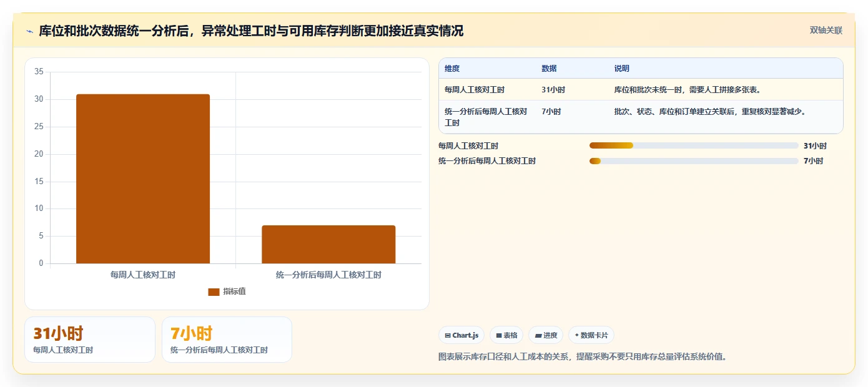
Task: Click the 统一分析后每周人工核对工时 bar in chart
Action: coord(328,245)
